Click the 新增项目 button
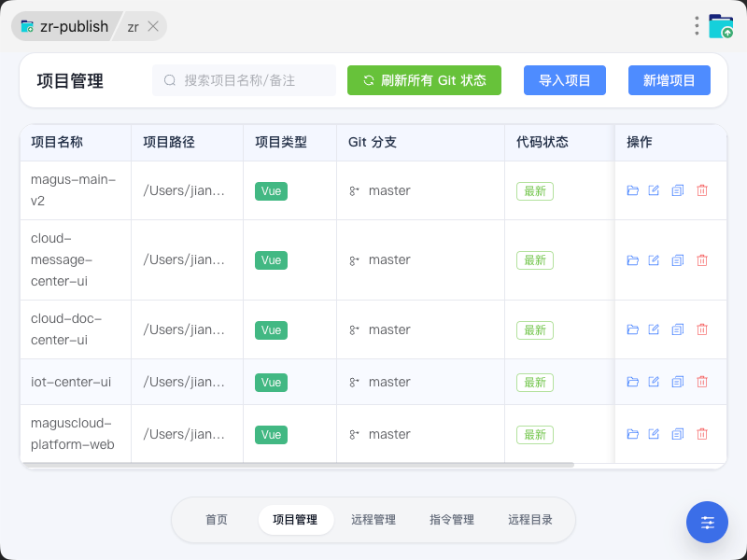747x560 pixels. 669,80
